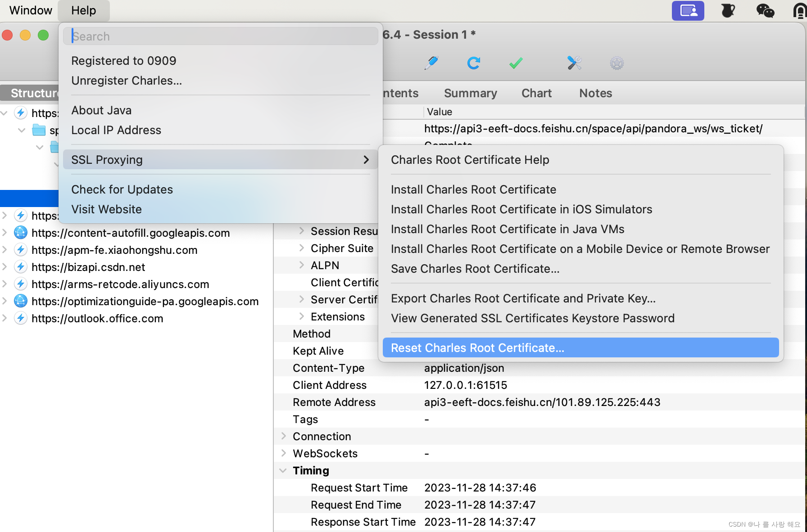Switch to the Summary tab
The image size is (807, 532).
[470, 93]
